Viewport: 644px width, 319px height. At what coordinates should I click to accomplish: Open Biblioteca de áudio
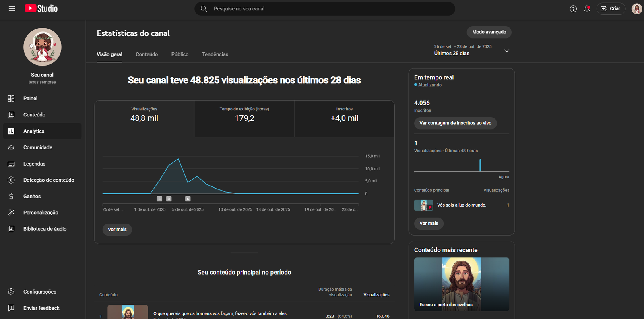(x=45, y=229)
